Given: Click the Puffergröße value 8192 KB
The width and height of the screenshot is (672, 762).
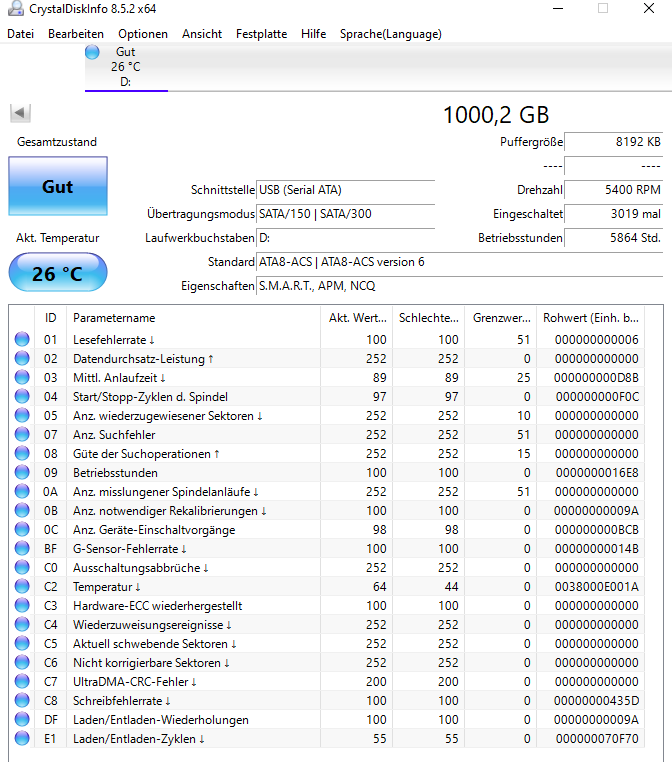Looking at the screenshot, I should (x=614, y=142).
